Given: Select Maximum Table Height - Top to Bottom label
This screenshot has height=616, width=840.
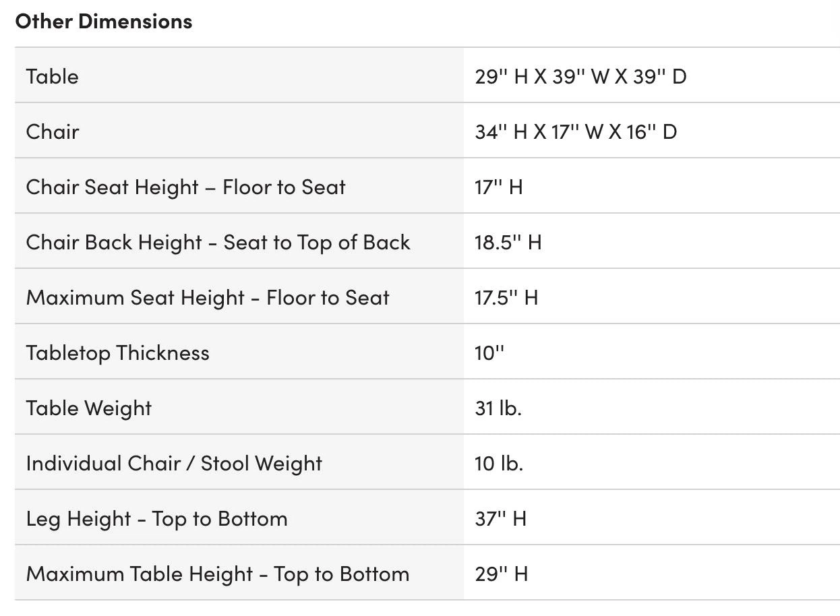Looking at the screenshot, I should click(x=218, y=574).
